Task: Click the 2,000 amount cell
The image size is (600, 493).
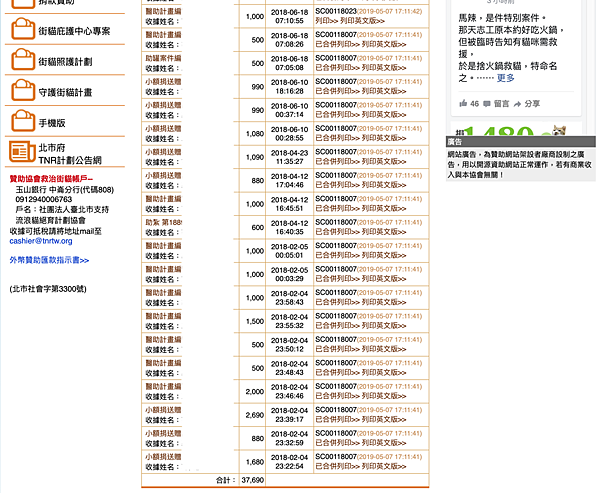Action: 254,392
